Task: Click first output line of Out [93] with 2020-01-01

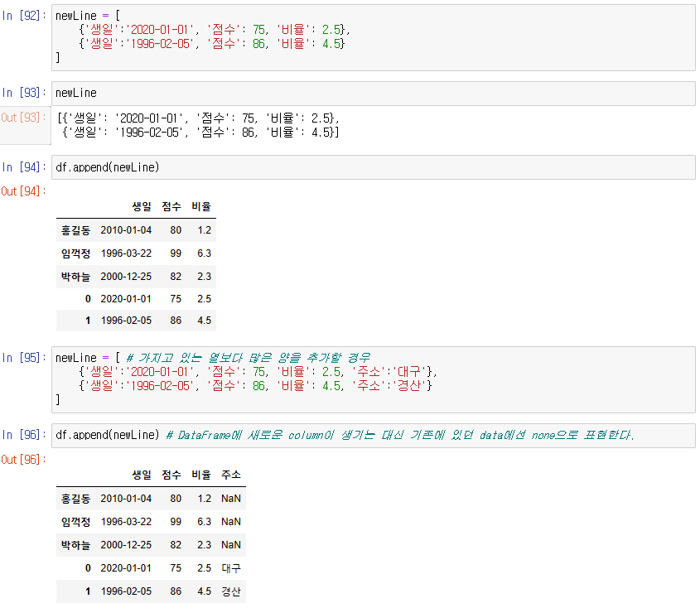Action: [199, 118]
